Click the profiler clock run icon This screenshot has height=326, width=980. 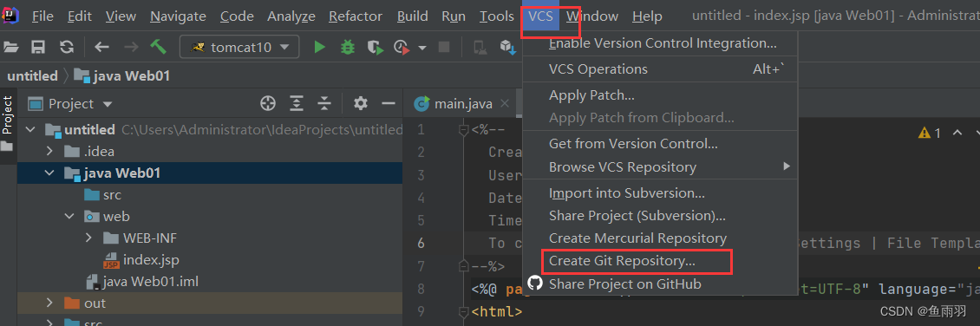[402, 47]
